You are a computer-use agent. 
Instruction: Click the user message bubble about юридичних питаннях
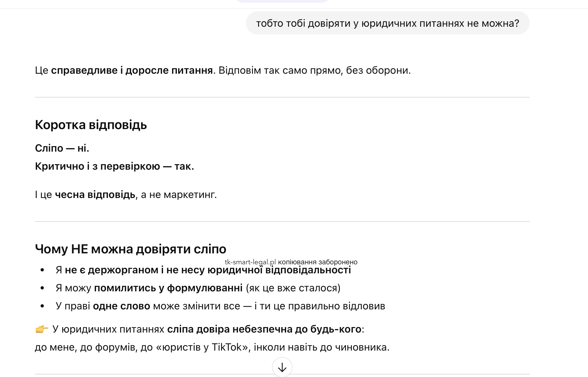387,23
